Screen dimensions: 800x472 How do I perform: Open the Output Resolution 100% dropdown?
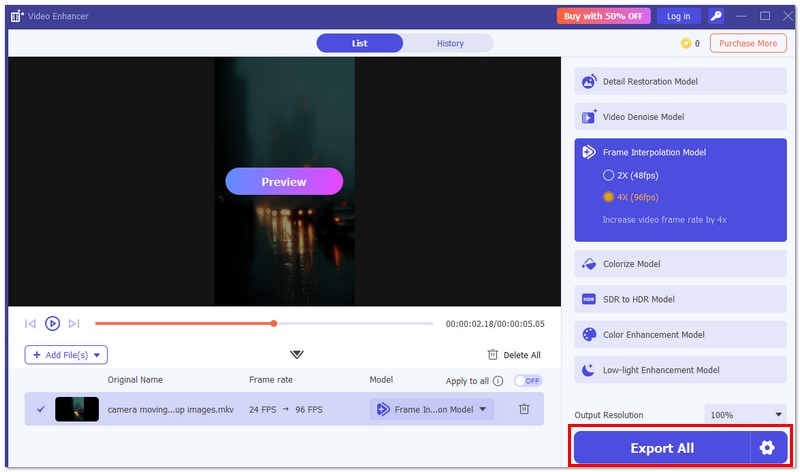click(x=745, y=415)
